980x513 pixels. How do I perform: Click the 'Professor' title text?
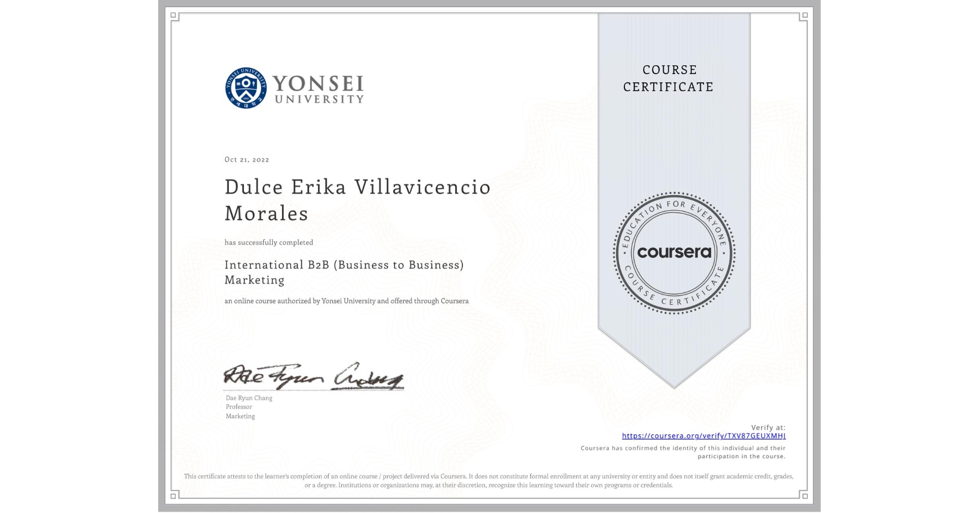click(x=239, y=407)
